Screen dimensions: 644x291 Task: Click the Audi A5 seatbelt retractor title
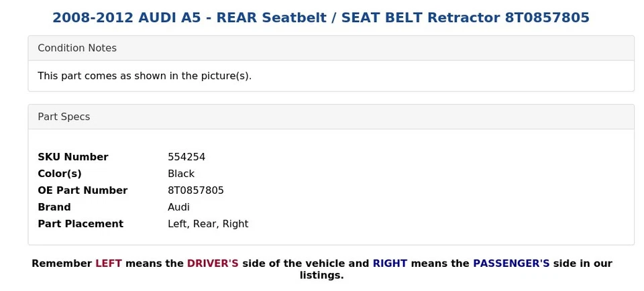[x=321, y=18]
